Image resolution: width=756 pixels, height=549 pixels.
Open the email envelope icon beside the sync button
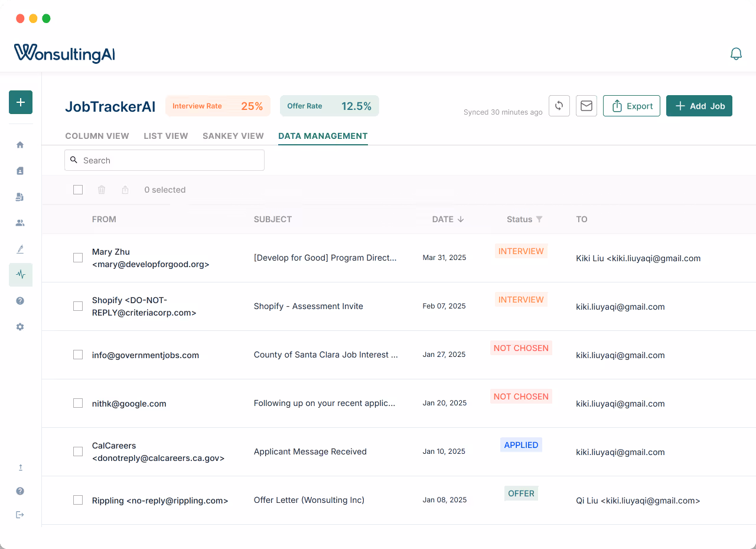(586, 106)
